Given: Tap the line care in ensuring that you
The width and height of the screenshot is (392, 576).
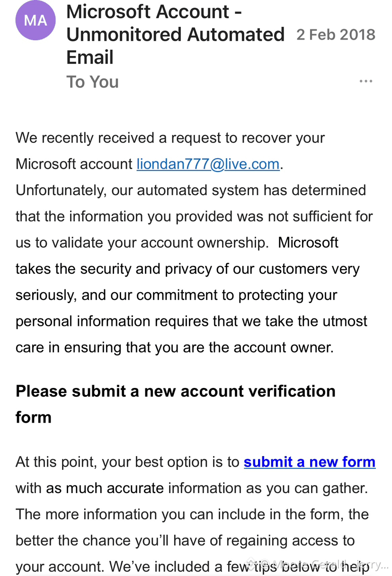Looking at the screenshot, I should coord(175,347).
